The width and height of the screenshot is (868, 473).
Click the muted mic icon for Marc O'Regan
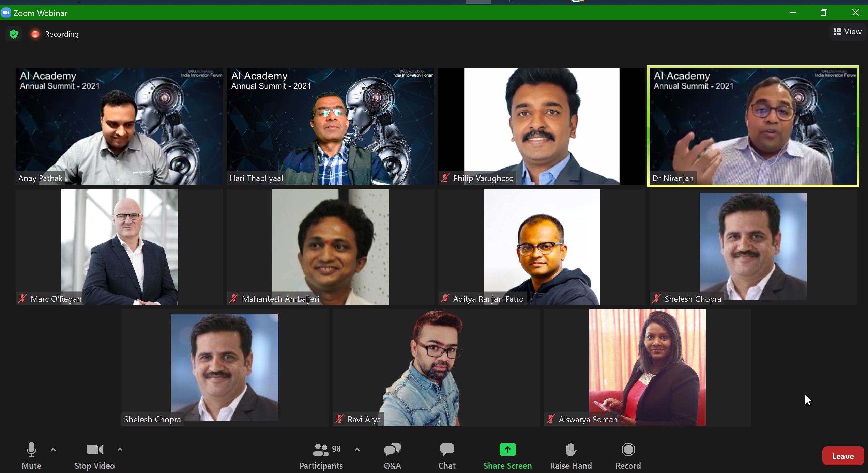[22, 299]
